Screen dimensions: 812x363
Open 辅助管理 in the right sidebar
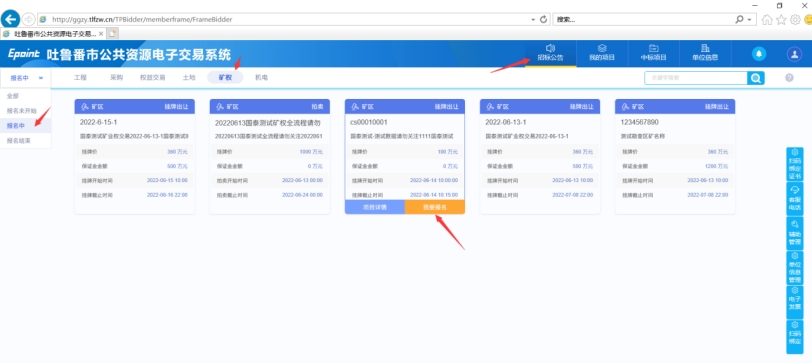[x=794, y=233]
